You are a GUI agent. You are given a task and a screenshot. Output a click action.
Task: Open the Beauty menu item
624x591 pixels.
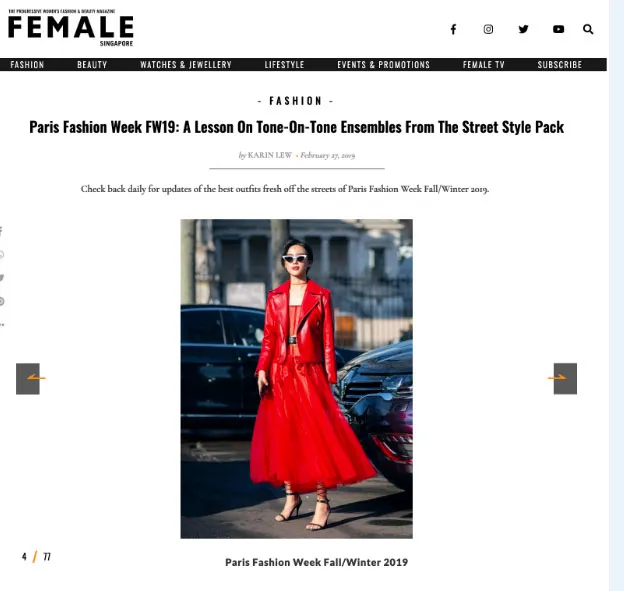pyautogui.click(x=92, y=65)
